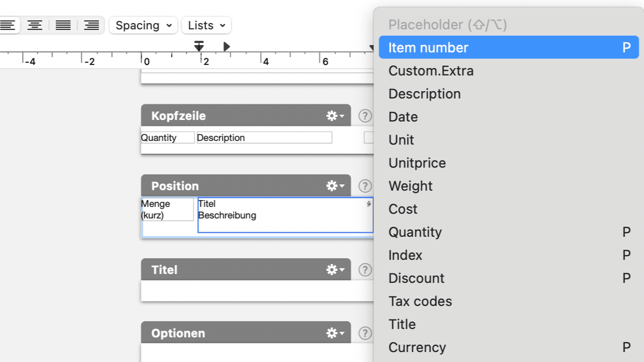The width and height of the screenshot is (644, 362).
Task: Choose Index placeholder
Action: 509,255
